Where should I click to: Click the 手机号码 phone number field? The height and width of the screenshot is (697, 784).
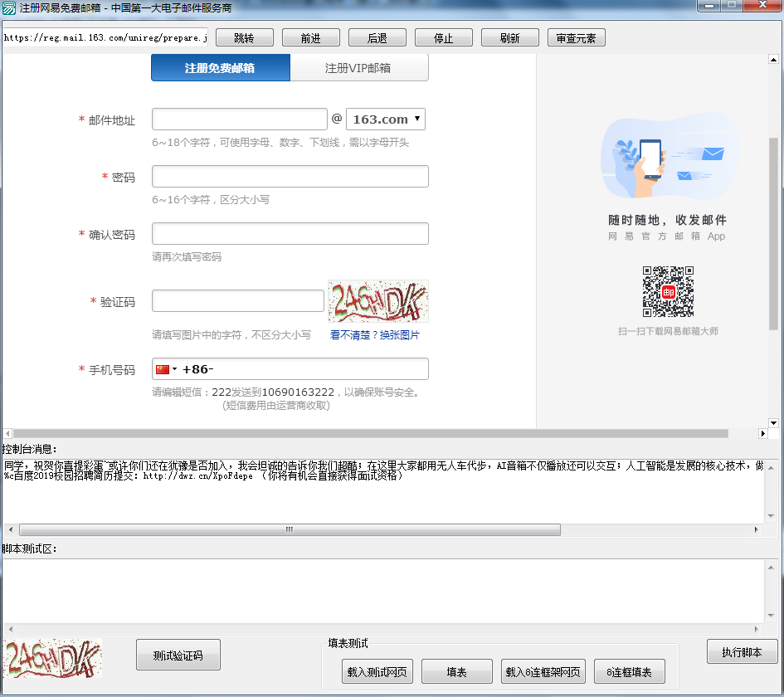(290, 369)
